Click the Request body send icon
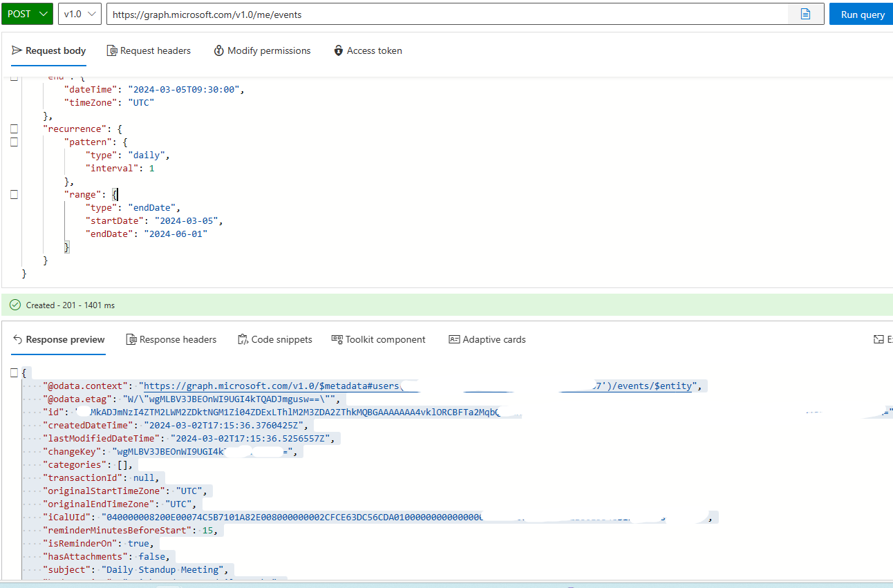 click(x=17, y=50)
